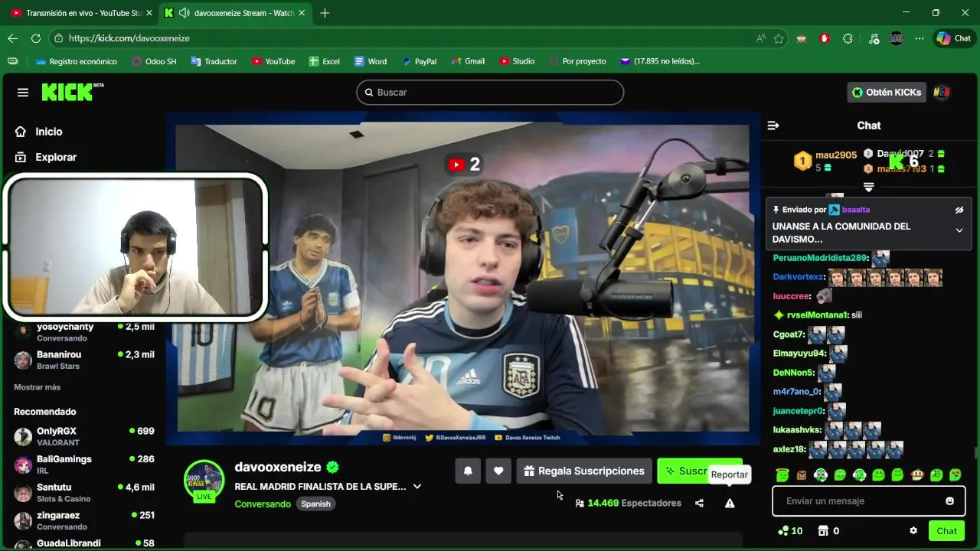Click the chat username lukaashvks
The height and width of the screenshot is (551, 980).
[797, 430]
